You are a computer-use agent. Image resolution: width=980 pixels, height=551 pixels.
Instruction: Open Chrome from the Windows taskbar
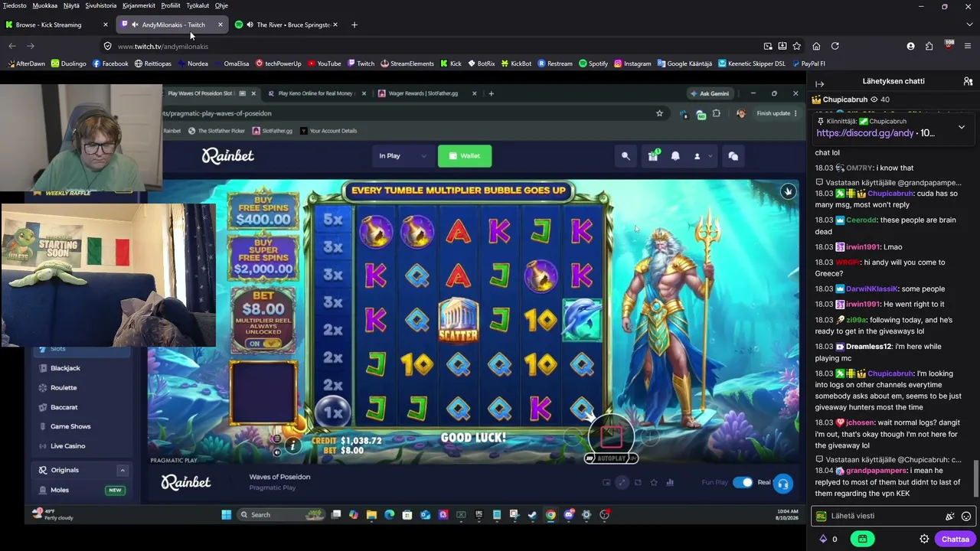[550, 515]
